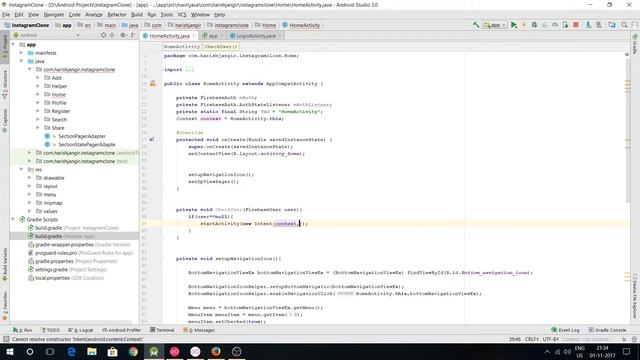Open the Gradle Console

click(x=607, y=330)
